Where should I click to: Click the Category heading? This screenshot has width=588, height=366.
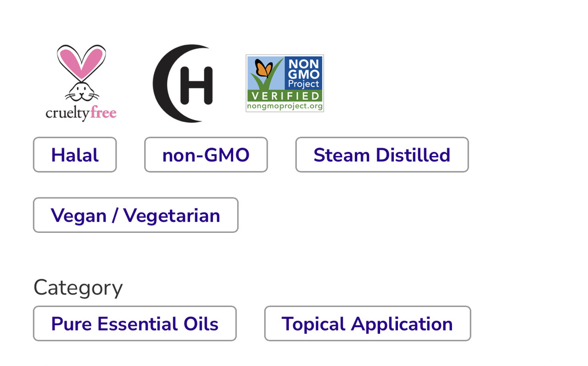tap(78, 288)
